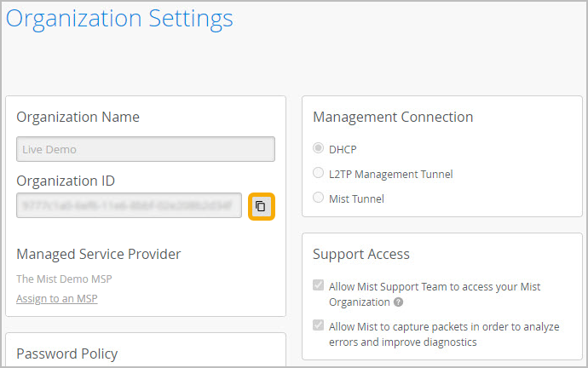588x368 pixels.
Task: Copy the Organization ID to clipboard
Action: (261, 206)
